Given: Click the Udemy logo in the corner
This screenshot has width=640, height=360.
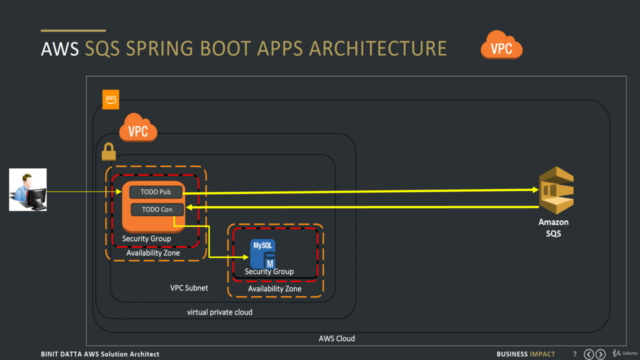Looking at the screenshot, I should coord(625,353).
